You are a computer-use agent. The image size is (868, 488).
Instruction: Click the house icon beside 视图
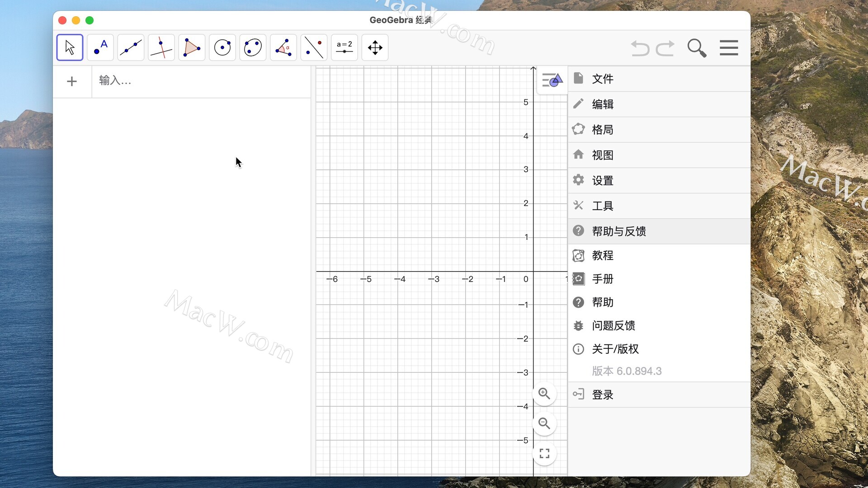[578, 155]
